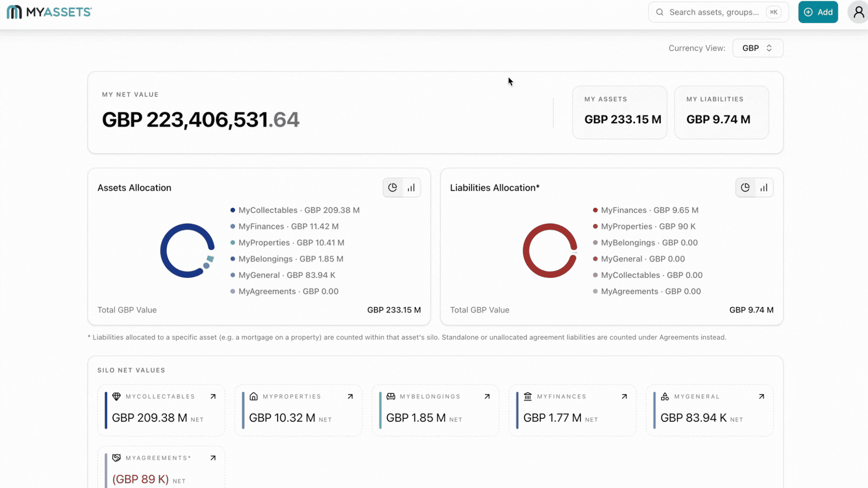The width and height of the screenshot is (868, 488).
Task: Switch Assets Allocation to bar chart view
Action: [411, 188]
